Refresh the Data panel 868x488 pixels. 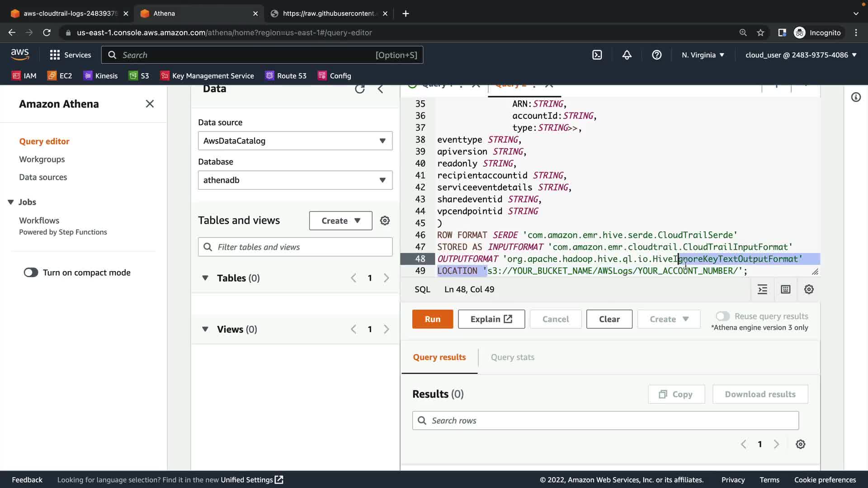pos(359,89)
